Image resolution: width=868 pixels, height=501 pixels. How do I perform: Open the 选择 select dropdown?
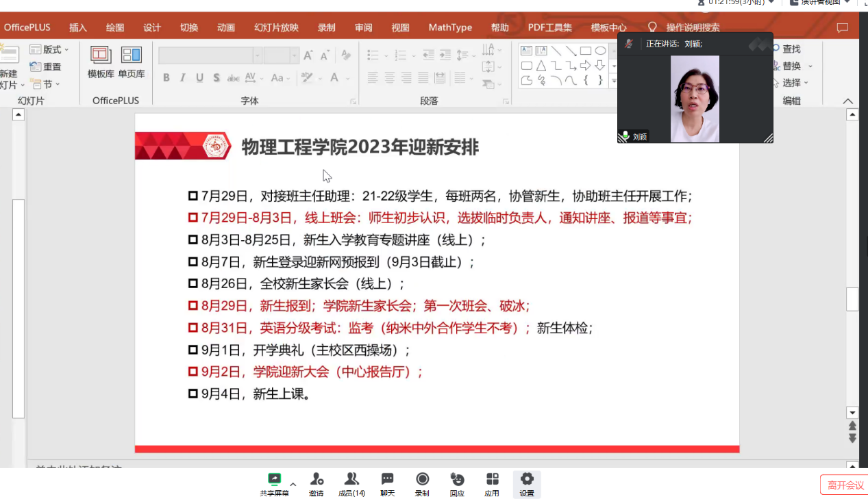tap(793, 83)
